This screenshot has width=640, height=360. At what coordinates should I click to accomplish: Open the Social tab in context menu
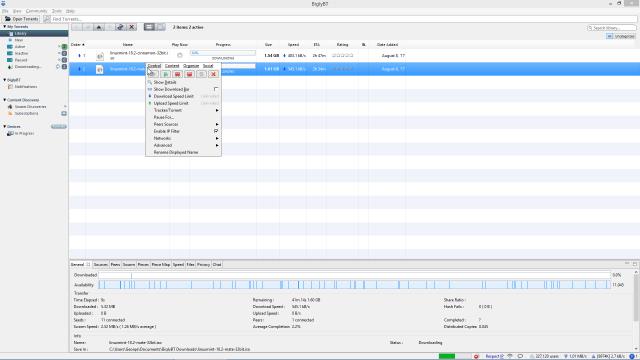click(208, 66)
